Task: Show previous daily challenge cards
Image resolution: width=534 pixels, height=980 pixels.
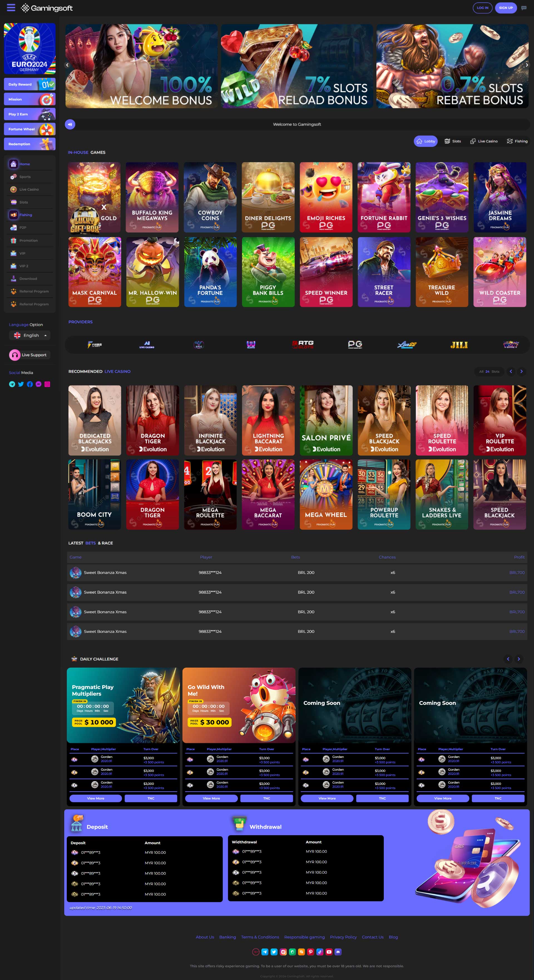Action: coord(508,659)
